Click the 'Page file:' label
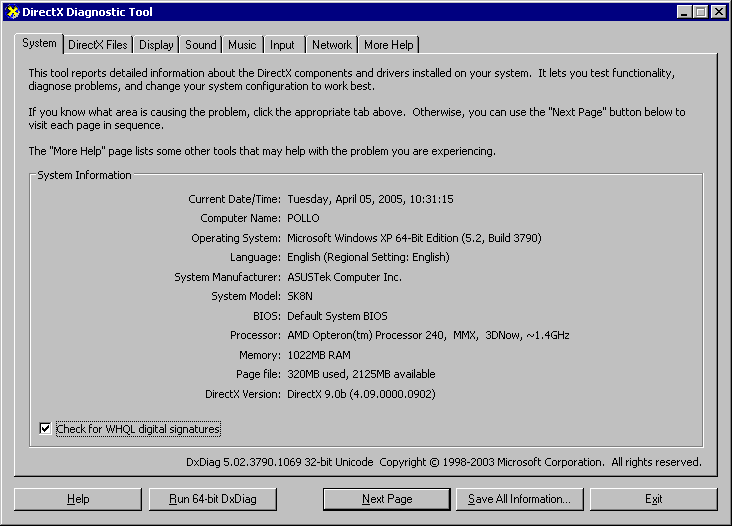 (258, 374)
